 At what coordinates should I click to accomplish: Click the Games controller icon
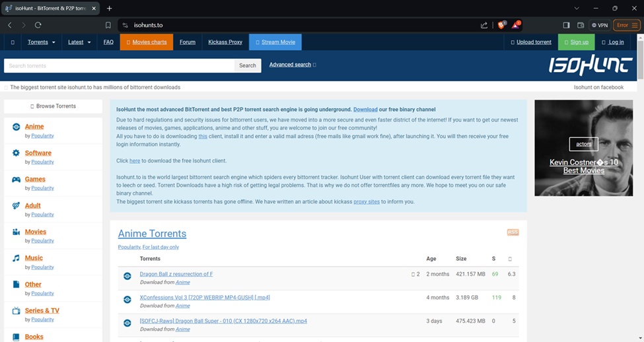(16, 180)
